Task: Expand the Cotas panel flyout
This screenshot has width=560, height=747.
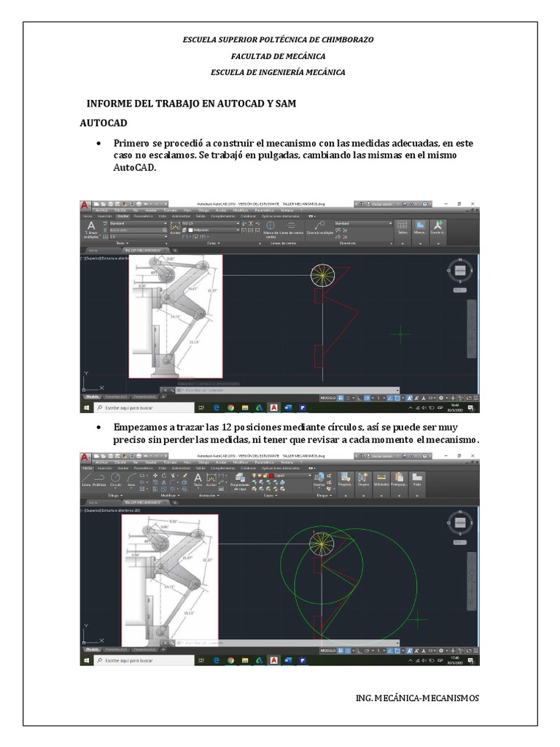Action: coord(214,243)
